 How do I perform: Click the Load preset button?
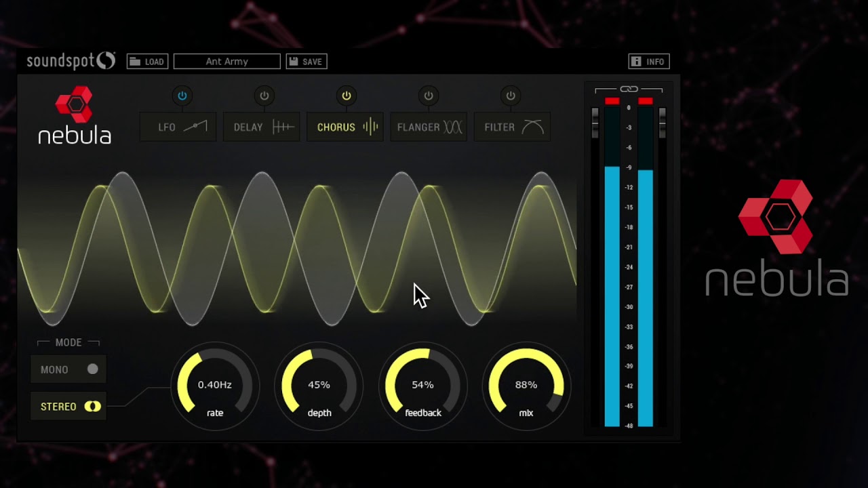pyautogui.click(x=147, y=62)
